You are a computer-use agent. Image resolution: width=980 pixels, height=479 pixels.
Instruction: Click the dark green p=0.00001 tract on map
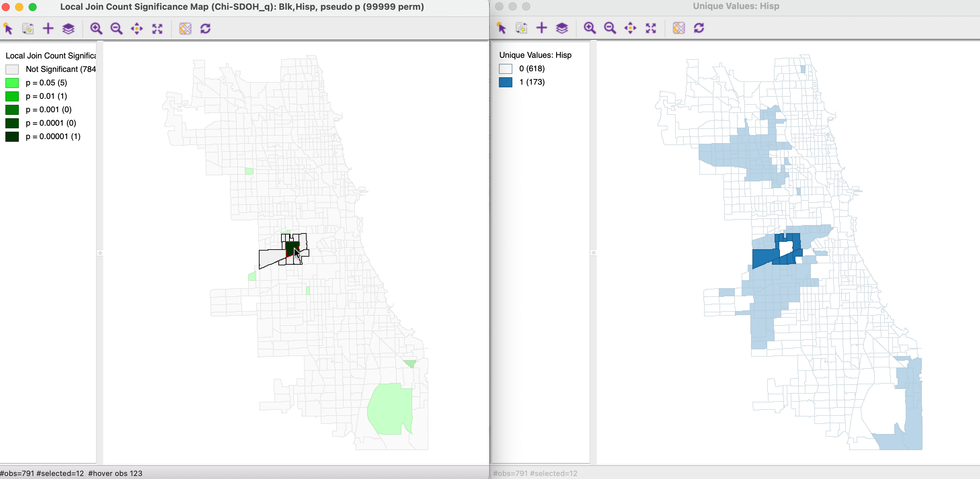click(x=291, y=248)
